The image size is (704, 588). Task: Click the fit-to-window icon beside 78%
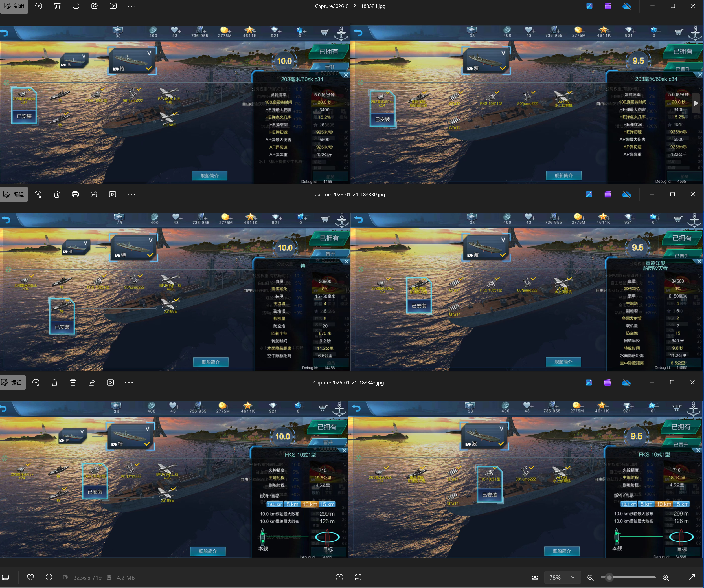click(535, 577)
